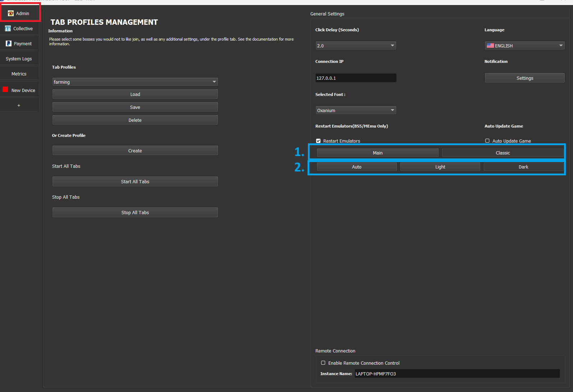573x392 pixels.
Task: Click the Stop All Tabs button
Action: pyautogui.click(x=135, y=212)
